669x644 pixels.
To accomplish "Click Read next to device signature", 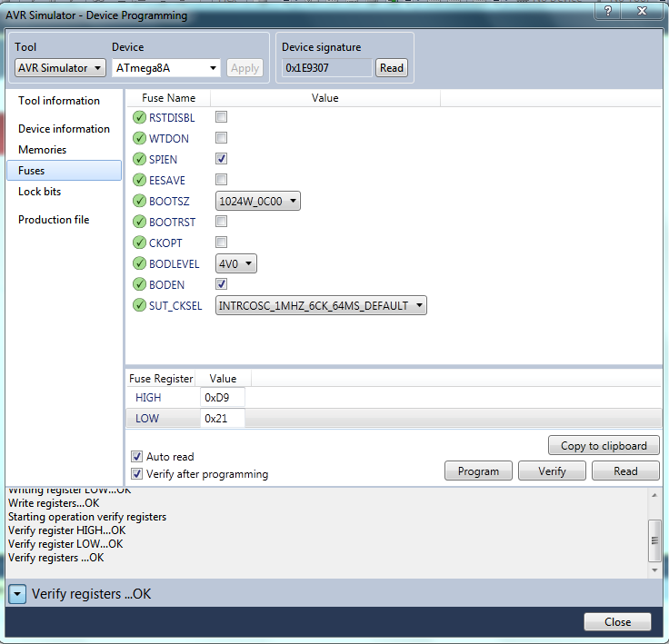I will pyautogui.click(x=391, y=68).
